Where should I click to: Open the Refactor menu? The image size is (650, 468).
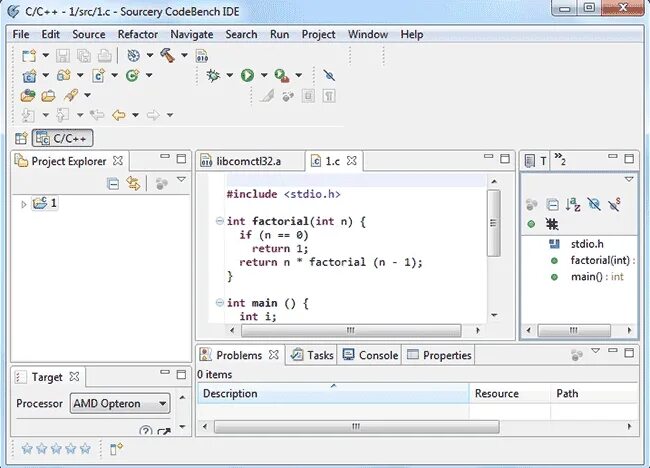[138, 34]
